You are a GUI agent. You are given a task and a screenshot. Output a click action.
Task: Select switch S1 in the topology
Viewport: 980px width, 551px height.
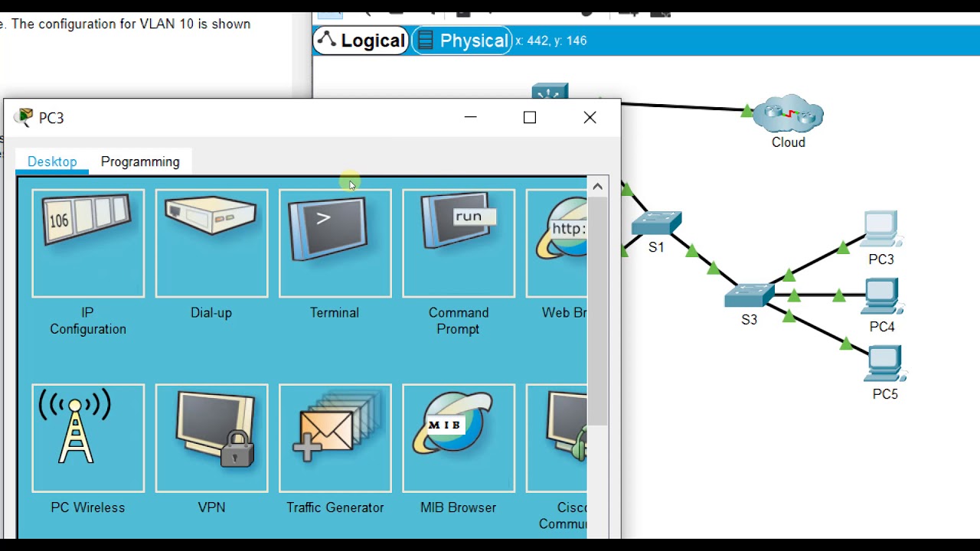tap(656, 223)
